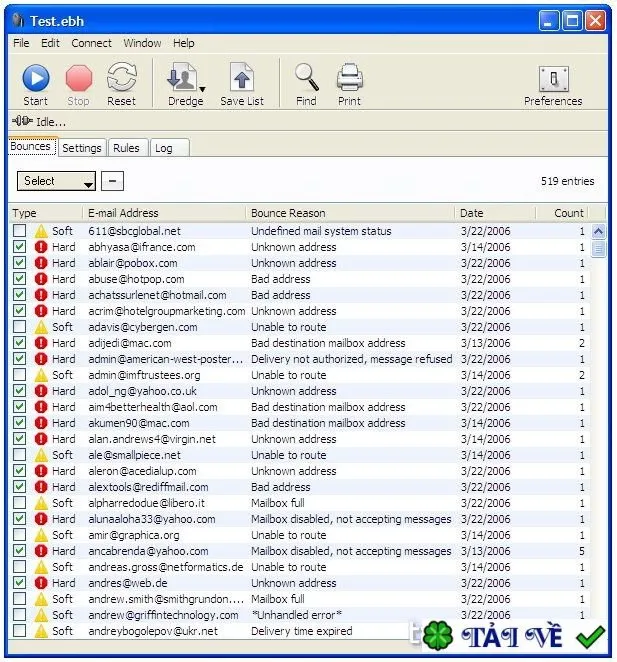Open the Connect menu
Image resolution: width=617 pixels, height=662 pixels.
tap(91, 43)
